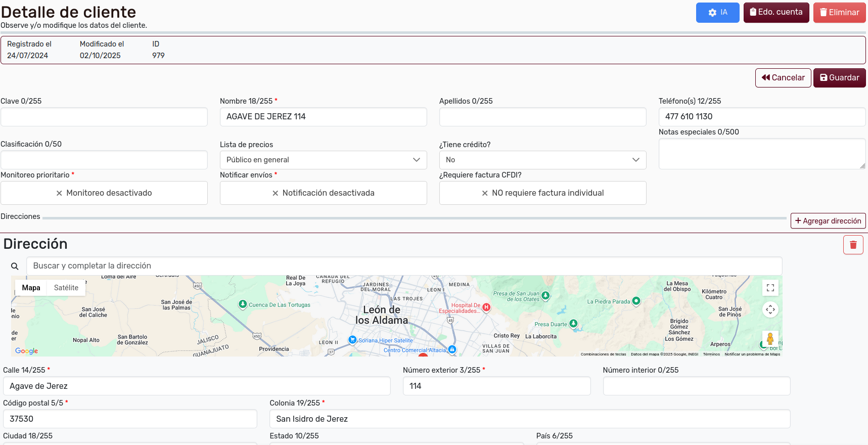Focus the Notas especiales text area
868x445 pixels.
(x=761, y=154)
